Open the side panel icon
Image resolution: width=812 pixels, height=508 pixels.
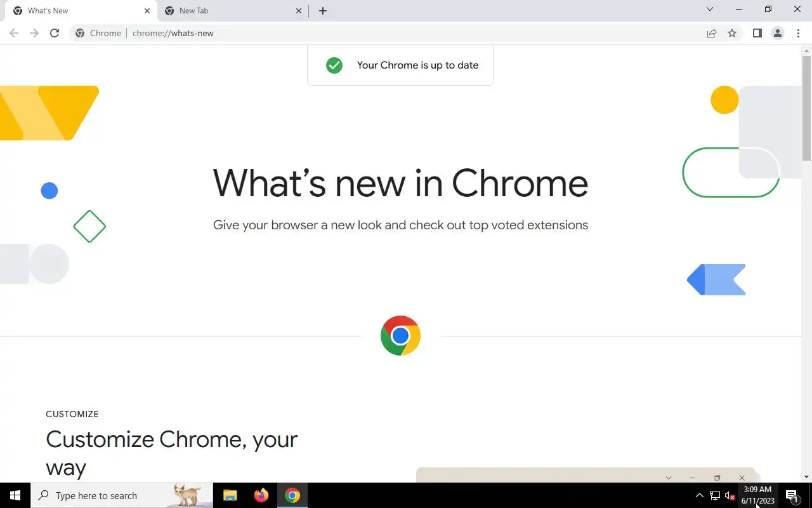click(x=757, y=33)
